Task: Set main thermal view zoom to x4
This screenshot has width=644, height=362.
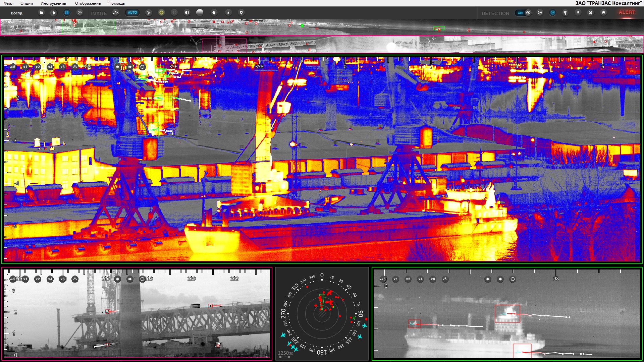Action: pyautogui.click(x=50, y=67)
